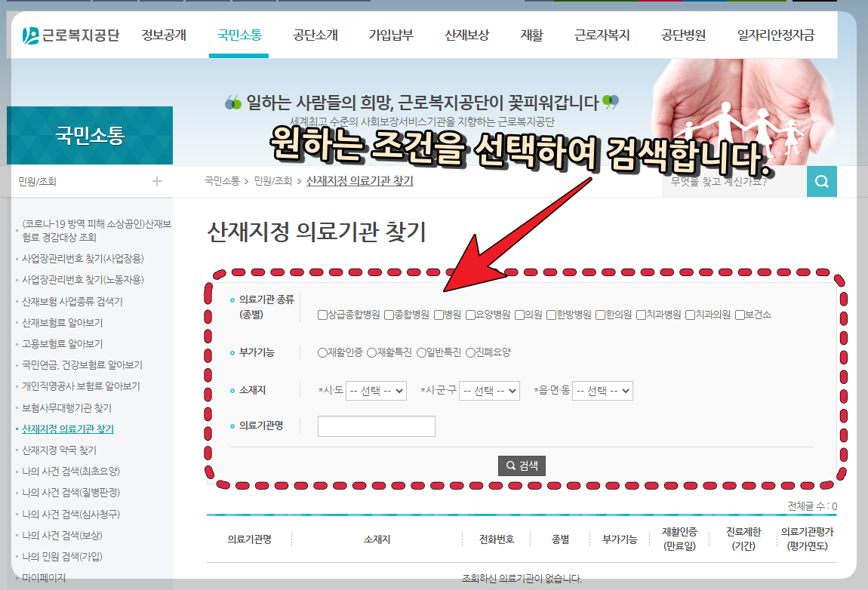Viewport: 868px width, 590px height.
Task: Select the 진폐요양 radio button
Action: pyautogui.click(x=470, y=351)
